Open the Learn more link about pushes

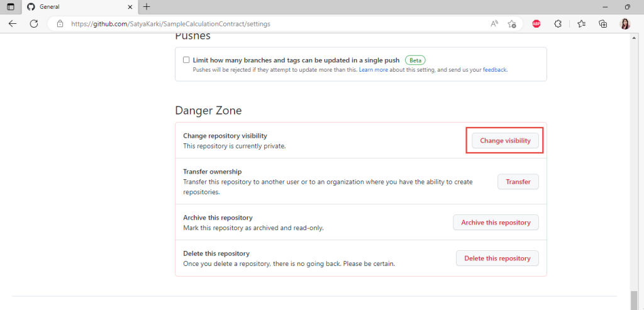click(x=373, y=70)
